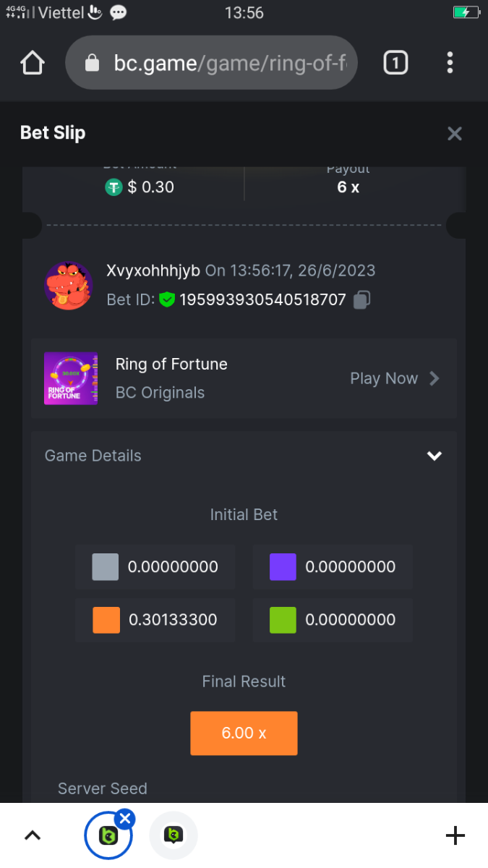The image size is (488, 868).
Task: Close the Bet Slip panel
Action: 454,134
